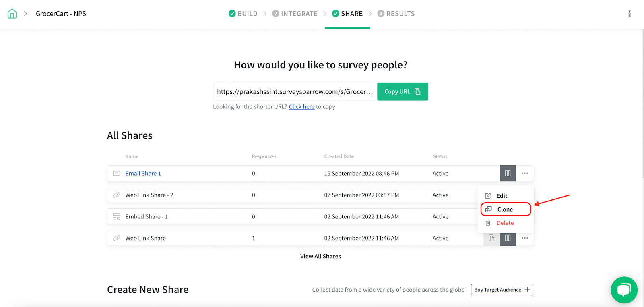The width and height of the screenshot is (644, 307).
Task: Copy link icon in Web Link Share row
Action: coord(491,238)
